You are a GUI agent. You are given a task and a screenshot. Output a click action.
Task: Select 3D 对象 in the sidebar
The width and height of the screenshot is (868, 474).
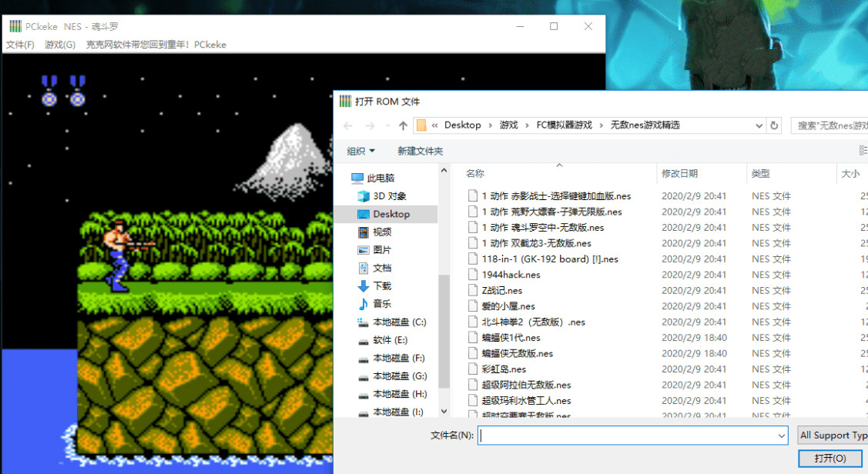coord(389,196)
